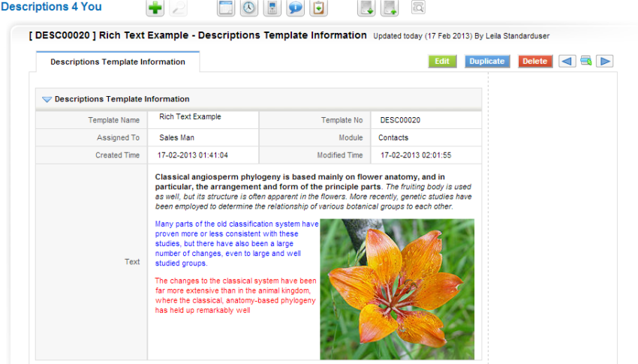Screen dimensions: 638x364
Task: Click the Template Name field label
Action: click(114, 120)
